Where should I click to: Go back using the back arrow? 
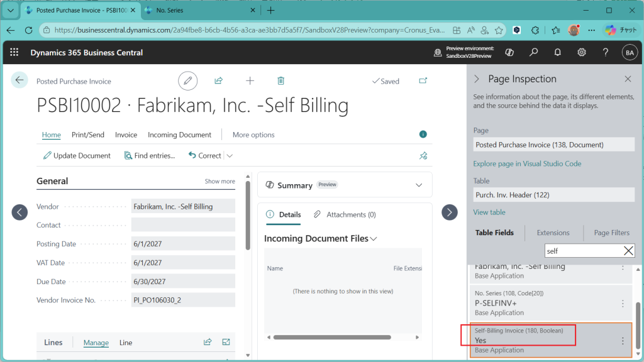(x=19, y=80)
